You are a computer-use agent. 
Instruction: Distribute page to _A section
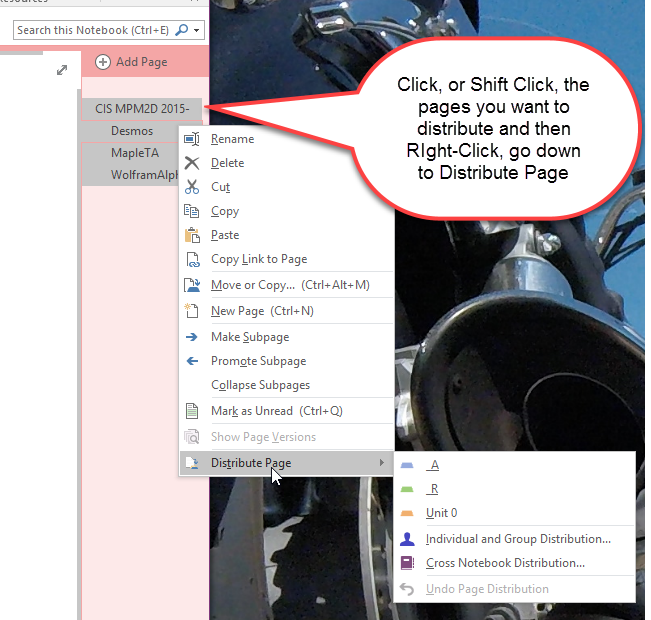pos(514,466)
